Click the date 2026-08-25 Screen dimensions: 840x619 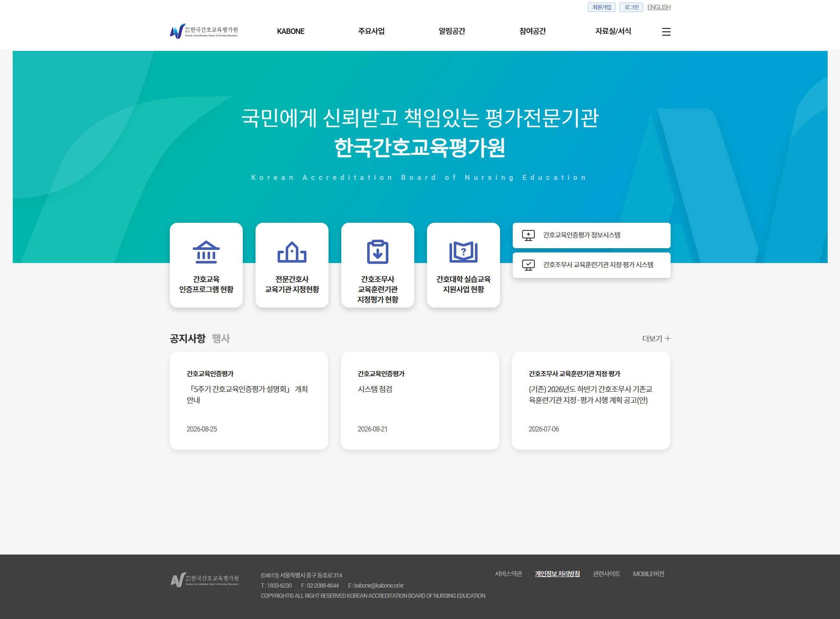[x=202, y=429]
